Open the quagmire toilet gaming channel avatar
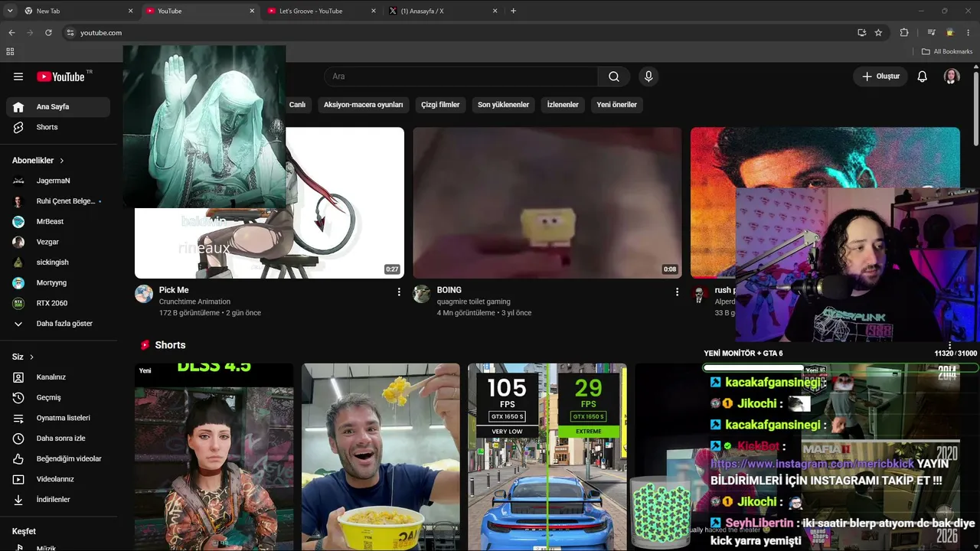 click(x=422, y=294)
